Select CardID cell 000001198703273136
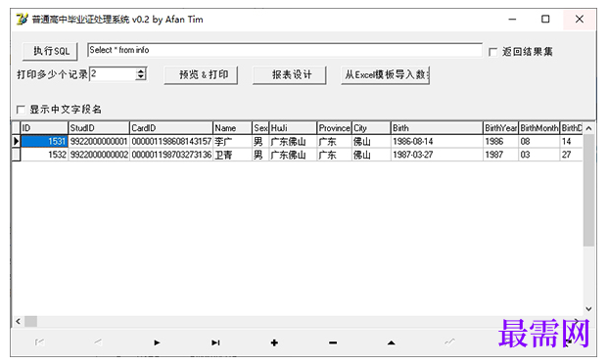The image size is (608, 364). pyautogui.click(x=171, y=155)
